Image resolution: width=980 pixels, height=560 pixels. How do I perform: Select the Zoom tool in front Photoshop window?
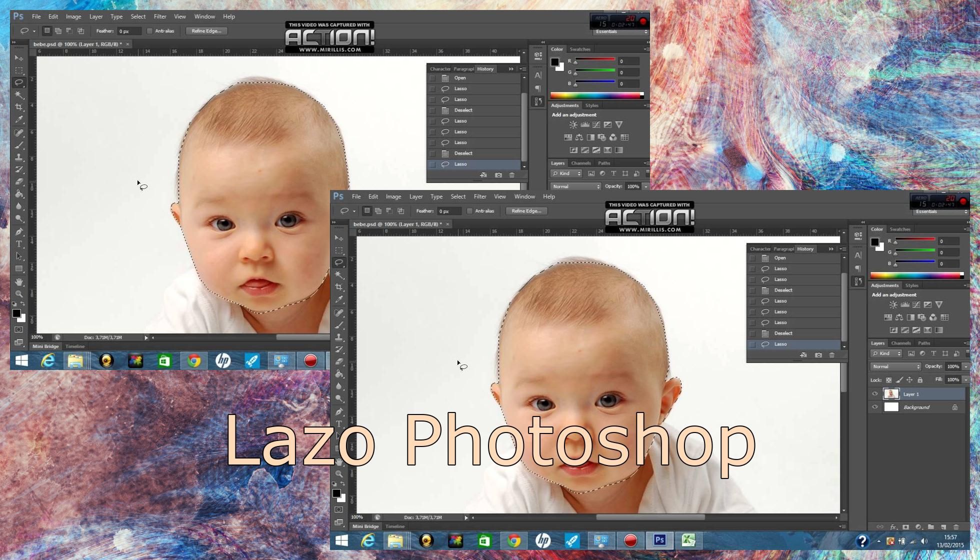(339, 473)
